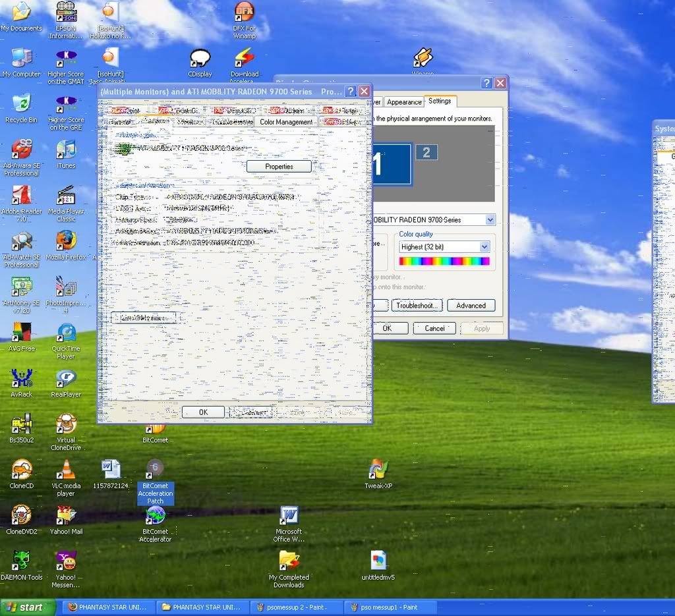The height and width of the screenshot is (616, 675).
Task: Open Virtual CloneDrive icon
Action: tap(66, 432)
